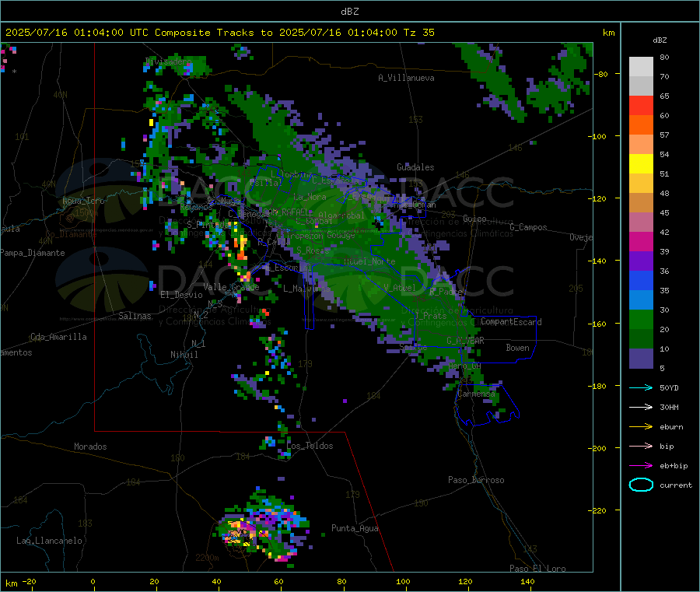Click the 80 dBZ legend color swatch
Image resolution: width=700 pixels, height=592 pixels.
641,67
